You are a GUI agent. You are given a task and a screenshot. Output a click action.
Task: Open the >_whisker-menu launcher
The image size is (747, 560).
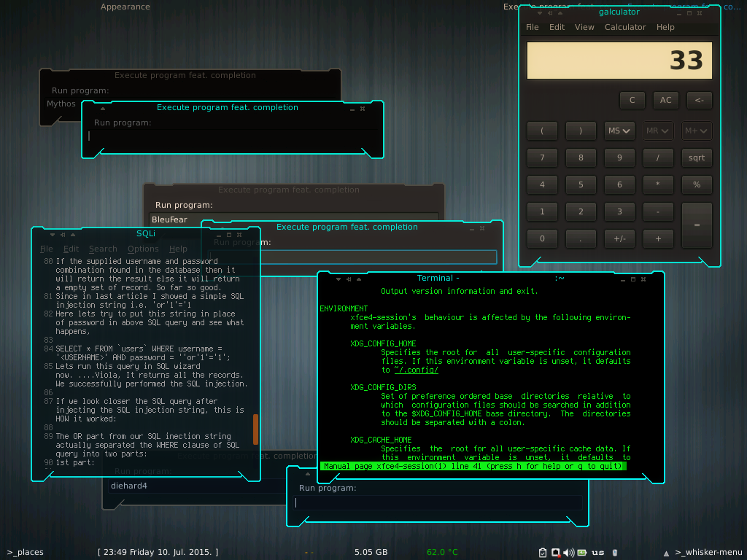click(x=708, y=553)
